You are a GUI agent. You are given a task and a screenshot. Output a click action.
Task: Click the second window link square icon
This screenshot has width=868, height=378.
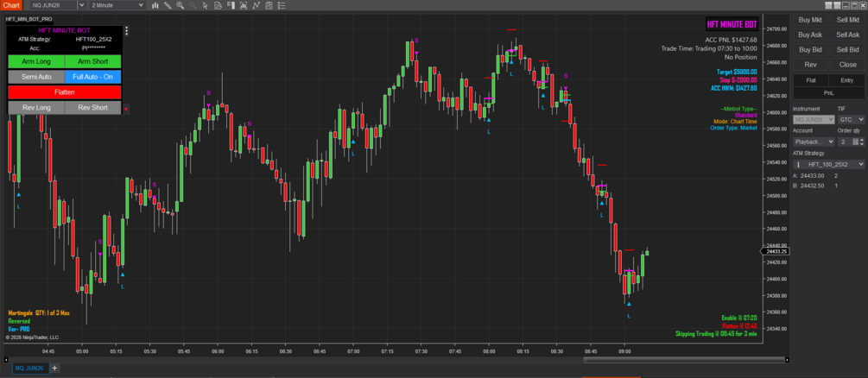836,5
